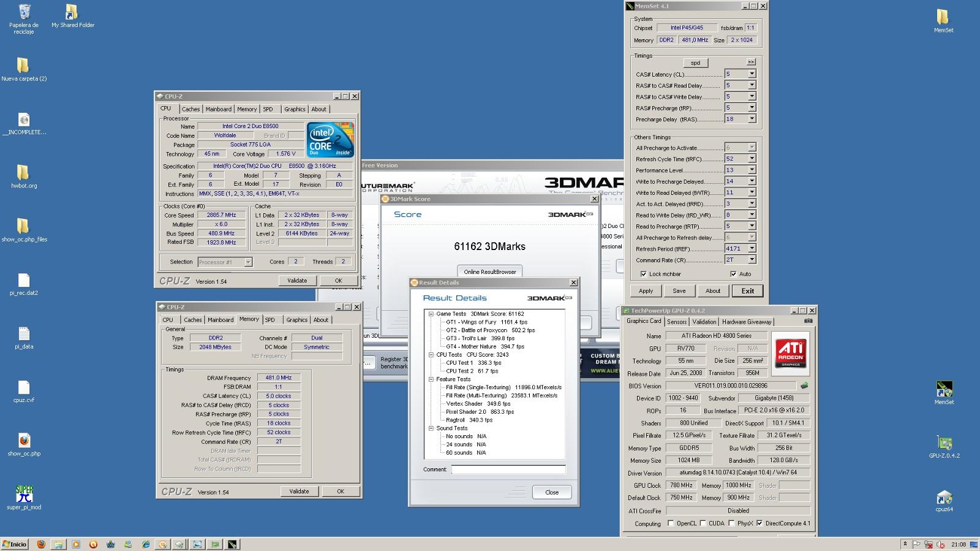Image resolution: width=980 pixels, height=551 pixels.
Task: Toggle the DirectCompute 4.1 checkbox
Action: click(759, 523)
